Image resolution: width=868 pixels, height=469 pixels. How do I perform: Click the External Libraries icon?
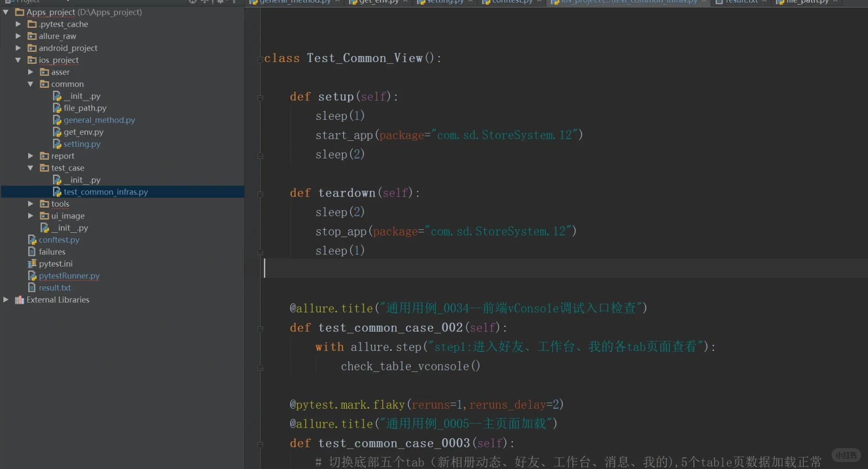[x=20, y=300]
